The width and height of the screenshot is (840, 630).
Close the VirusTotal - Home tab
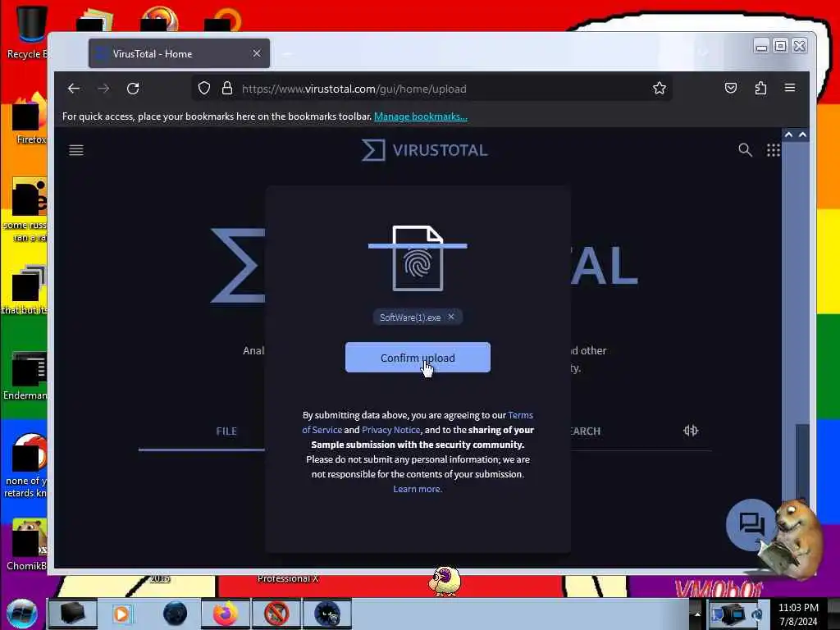(257, 53)
